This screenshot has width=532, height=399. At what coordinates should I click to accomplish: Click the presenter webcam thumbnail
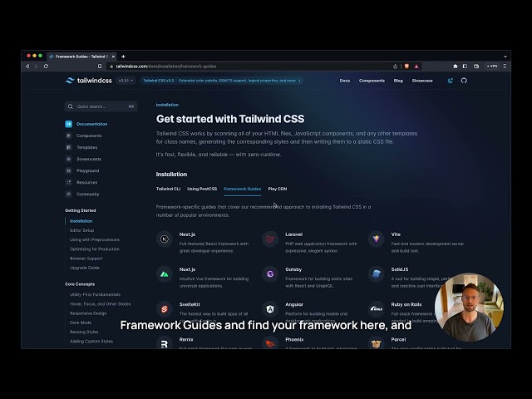pos(469,308)
